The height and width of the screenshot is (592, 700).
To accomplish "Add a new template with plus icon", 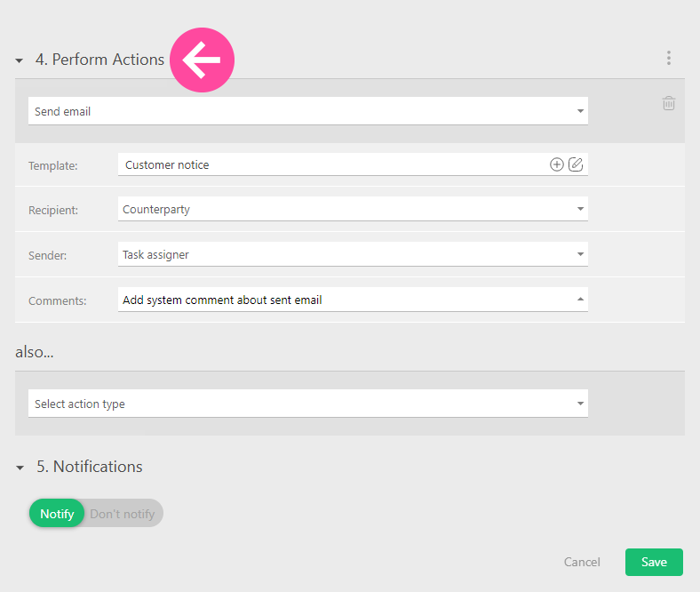I will tap(556, 164).
